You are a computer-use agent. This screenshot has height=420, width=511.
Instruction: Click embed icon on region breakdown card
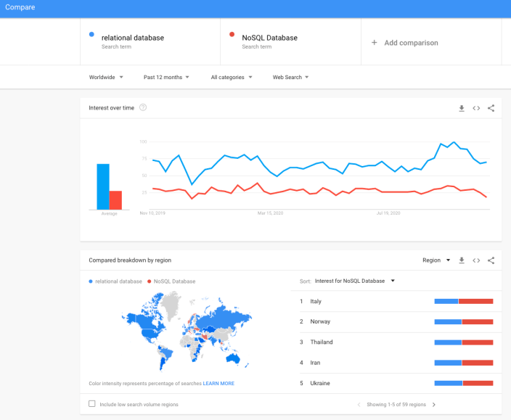(476, 260)
